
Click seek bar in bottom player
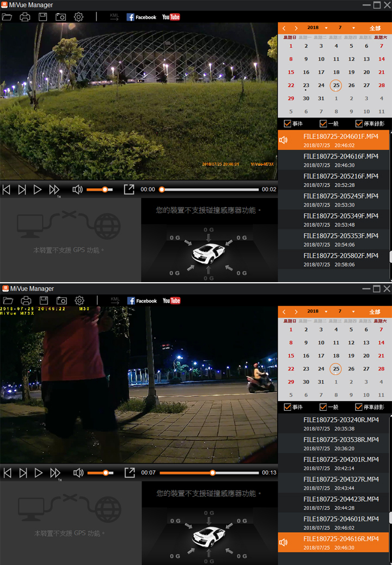click(209, 473)
